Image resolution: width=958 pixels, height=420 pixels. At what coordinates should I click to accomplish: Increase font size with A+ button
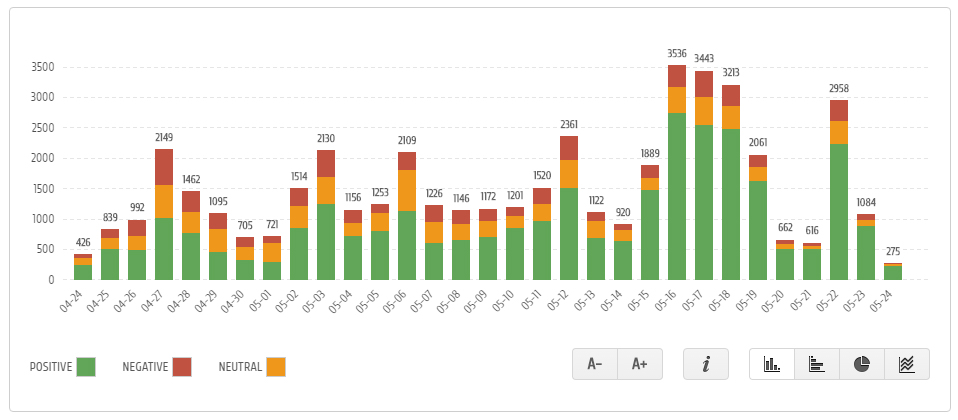coord(640,364)
